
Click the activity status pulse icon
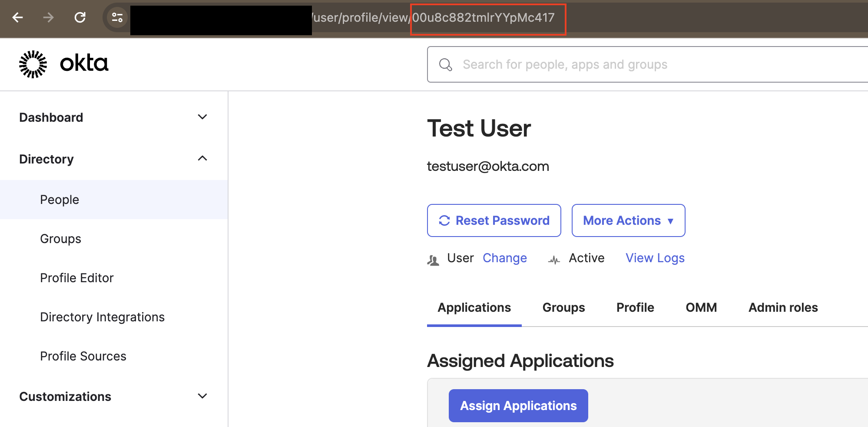click(554, 260)
